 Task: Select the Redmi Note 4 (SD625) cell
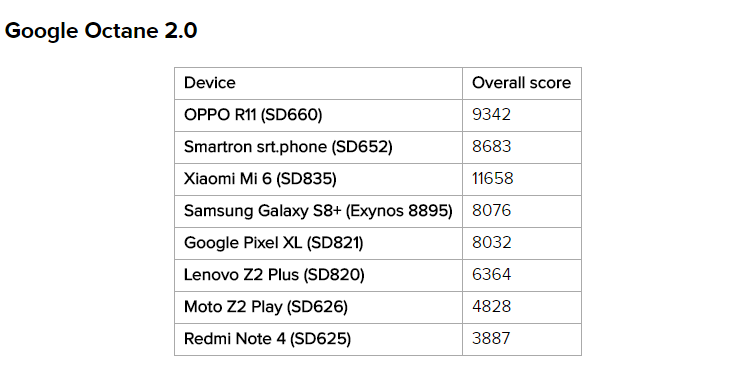point(319,340)
